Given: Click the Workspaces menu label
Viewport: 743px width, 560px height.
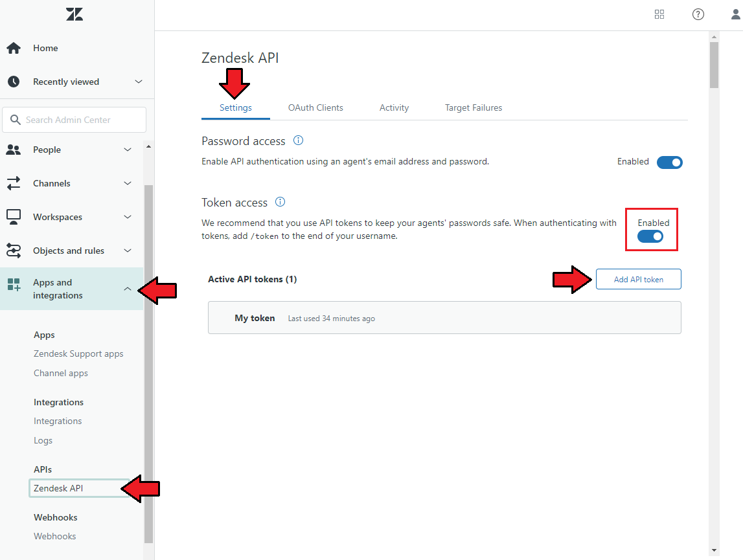Looking at the screenshot, I should 58,217.
